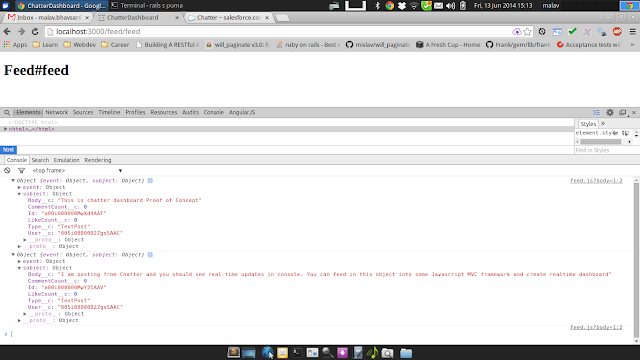Image resolution: width=640 pixels, height=360 pixels.
Task: Open feed.js source link at console bottom
Action: click(596, 327)
